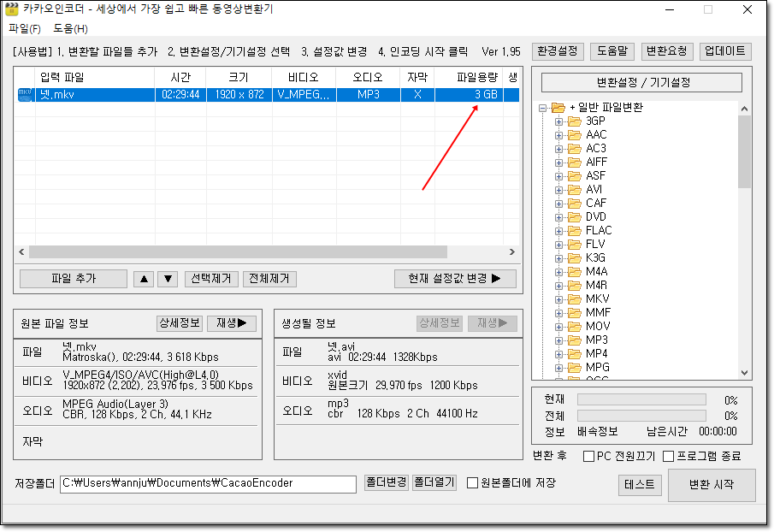Click 변환 시작 to begin encoding
The image size is (774, 532).
click(712, 485)
